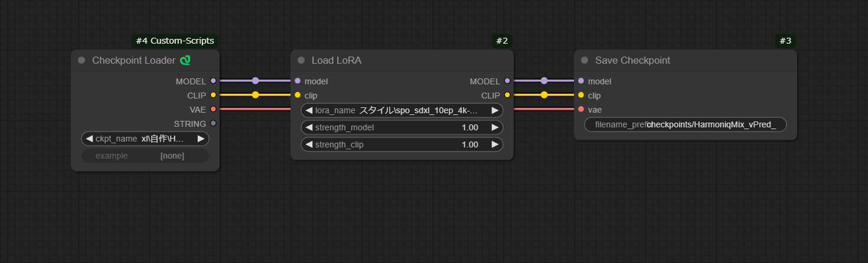The width and height of the screenshot is (868, 263).
Task: Click the VAE output port on Checkpoint Loader
Action: pos(213,109)
